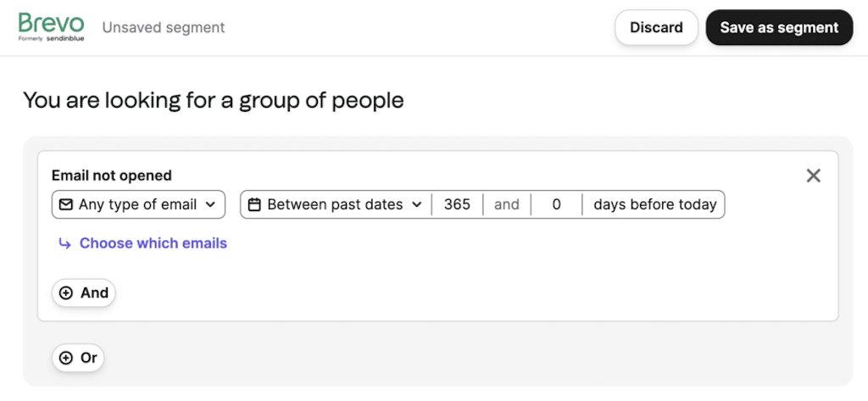Click the chevron next to Any type of email
868x401 pixels.
[x=210, y=204]
